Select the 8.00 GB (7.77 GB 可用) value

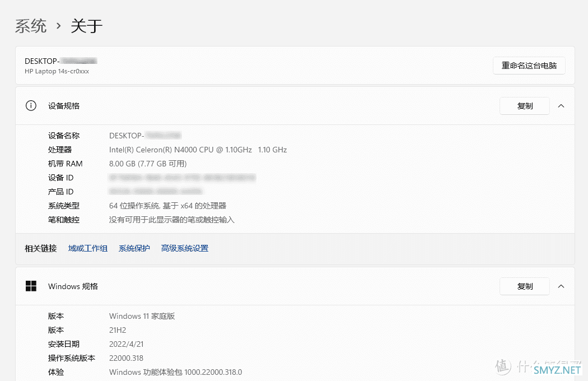point(148,164)
